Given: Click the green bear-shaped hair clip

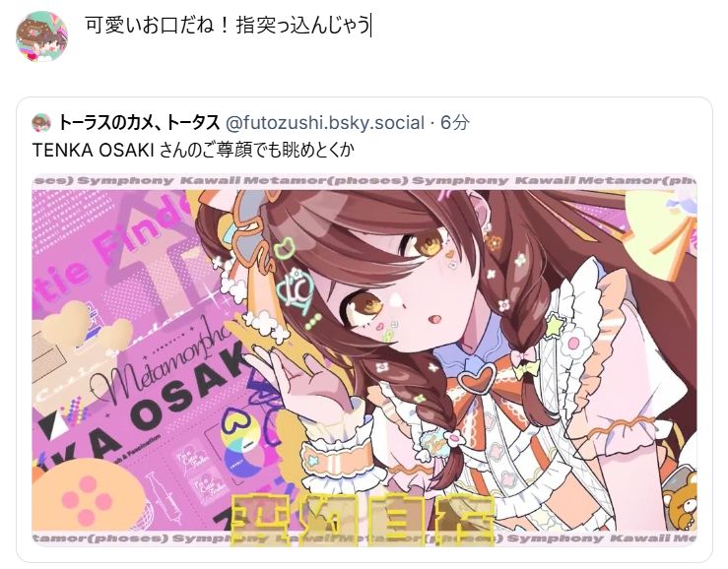Looking at the screenshot, I should click(x=284, y=248).
